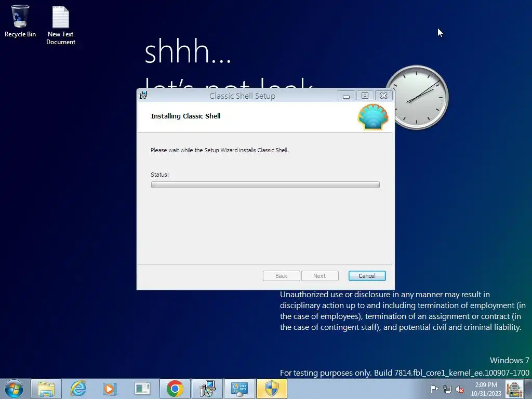This screenshot has width=532, height=399.
Task: Click the clock gadget on the desktop
Action: (x=417, y=97)
